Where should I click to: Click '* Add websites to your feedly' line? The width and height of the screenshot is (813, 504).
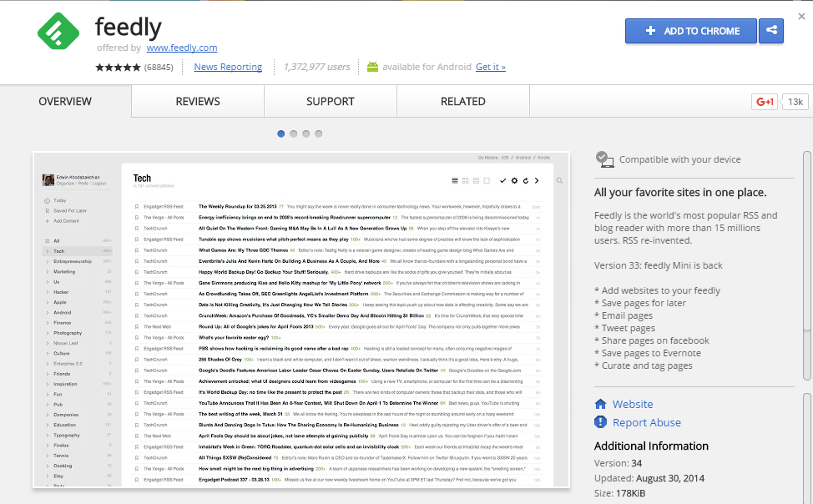coord(658,291)
